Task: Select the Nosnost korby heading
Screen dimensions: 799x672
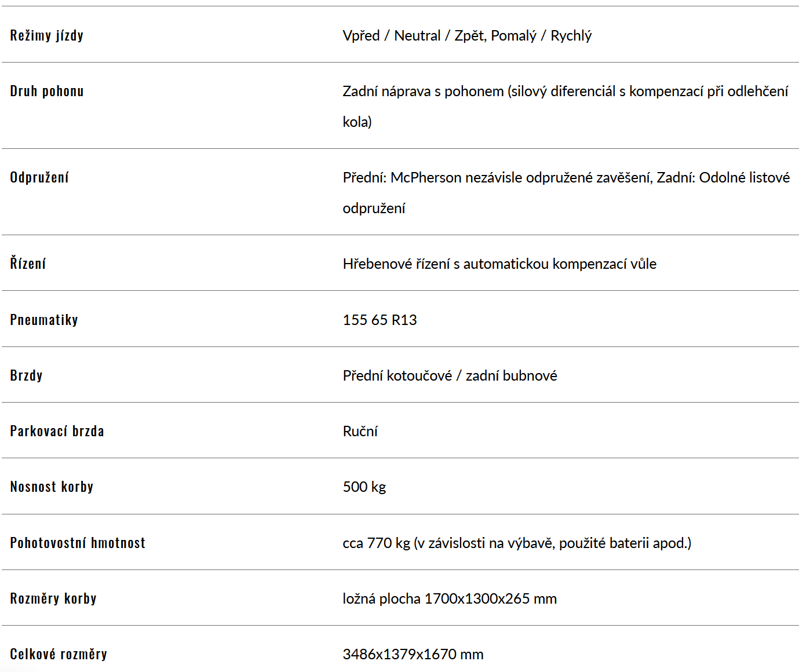Action: click(52, 487)
